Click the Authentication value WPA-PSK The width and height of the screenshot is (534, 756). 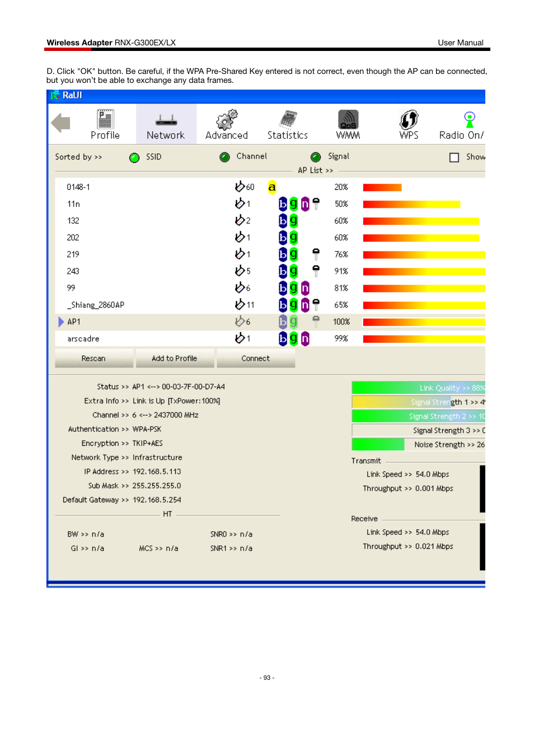(147, 429)
